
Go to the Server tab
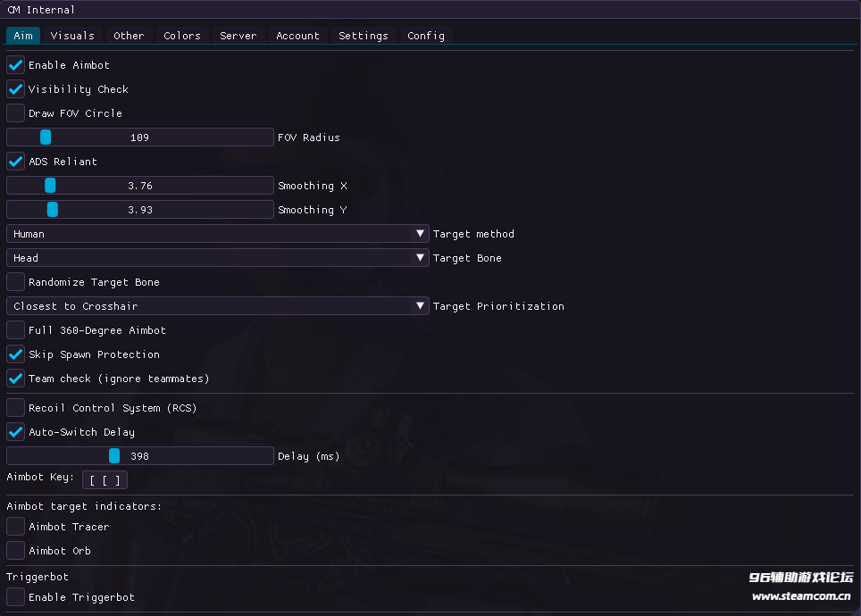point(238,36)
